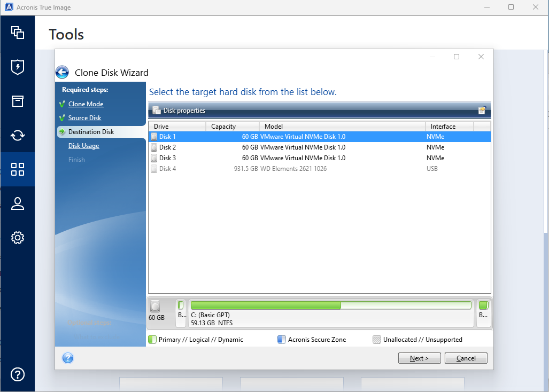Open the Protection shield icon in sidebar
Image resolution: width=549 pixels, height=392 pixels.
click(18, 67)
